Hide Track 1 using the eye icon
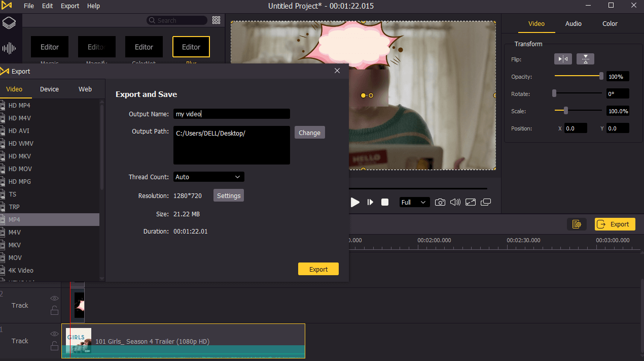This screenshot has height=361, width=644. click(x=54, y=334)
